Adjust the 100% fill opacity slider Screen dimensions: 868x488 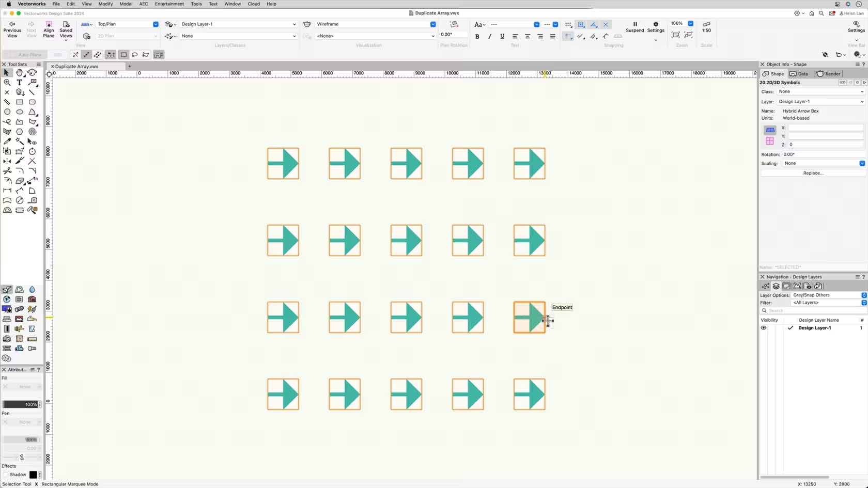(20, 404)
